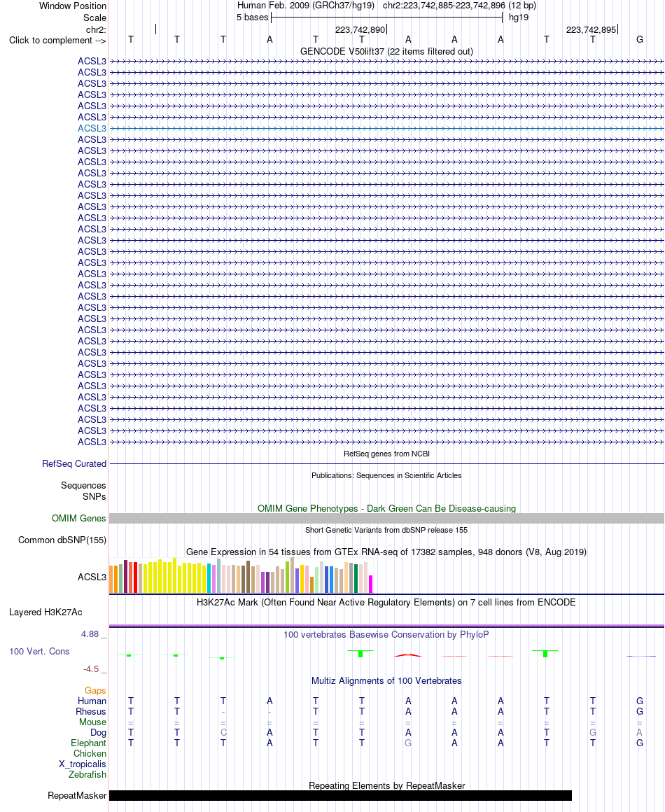The image size is (665, 812).
Task: Click the RepeatMasker track label
Action: pyautogui.click(x=77, y=795)
